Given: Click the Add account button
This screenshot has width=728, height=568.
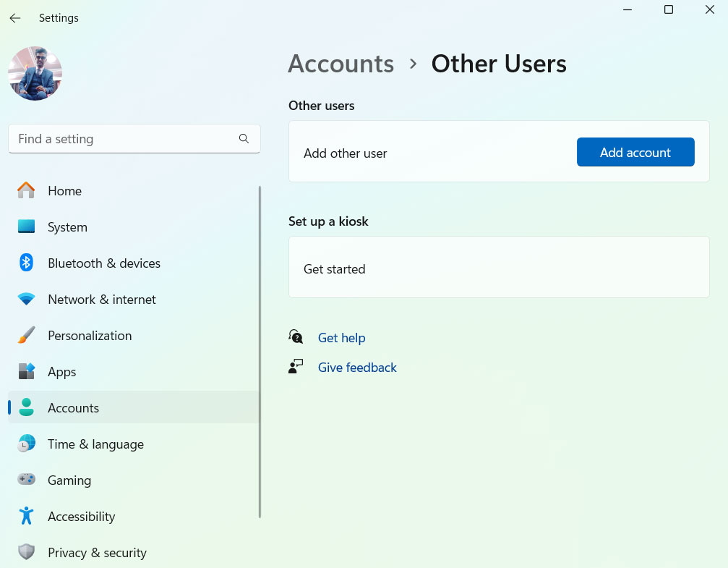Looking at the screenshot, I should (x=635, y=152).
